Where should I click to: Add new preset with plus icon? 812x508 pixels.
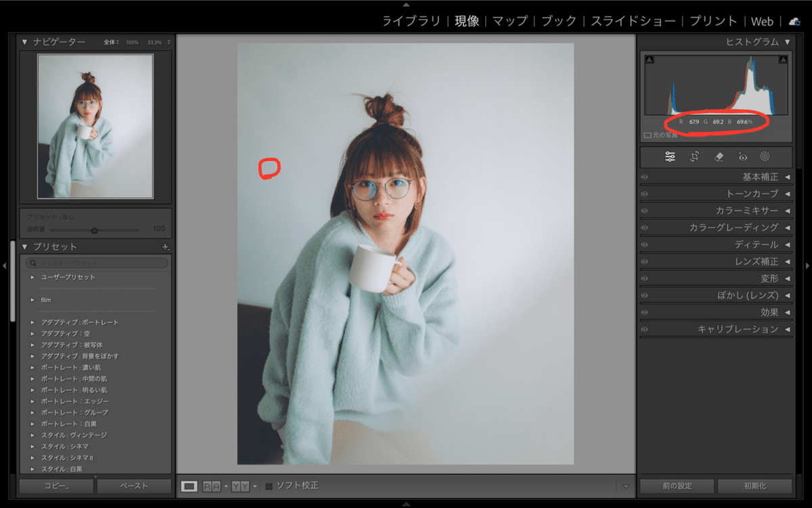click(x=166, y=247)
